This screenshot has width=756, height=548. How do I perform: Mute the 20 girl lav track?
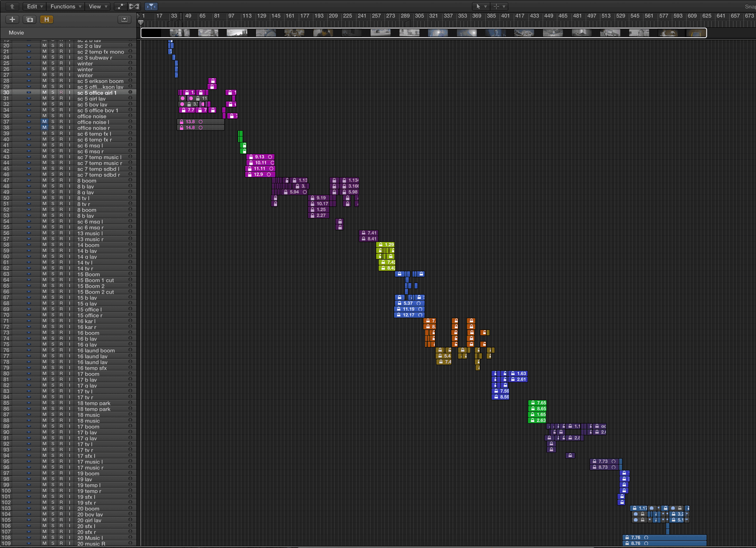pyautogui.click(x=44, y=520)
